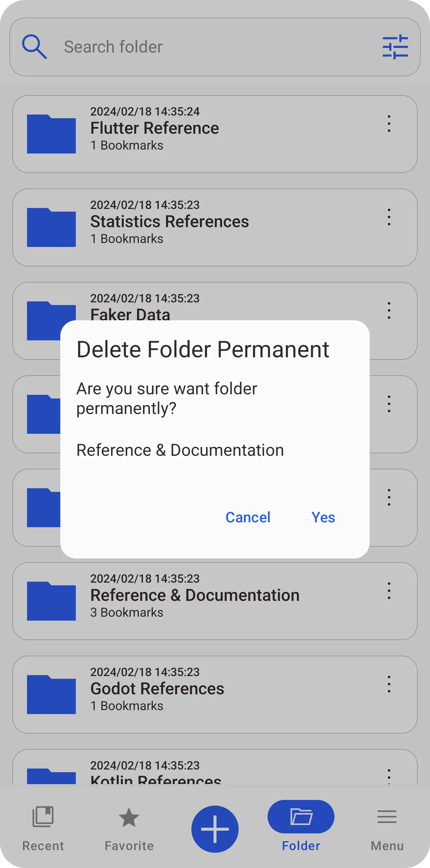Open the Statistics References folder title
Viewport: 430px width, 868px height.
(x=170, y=222)
